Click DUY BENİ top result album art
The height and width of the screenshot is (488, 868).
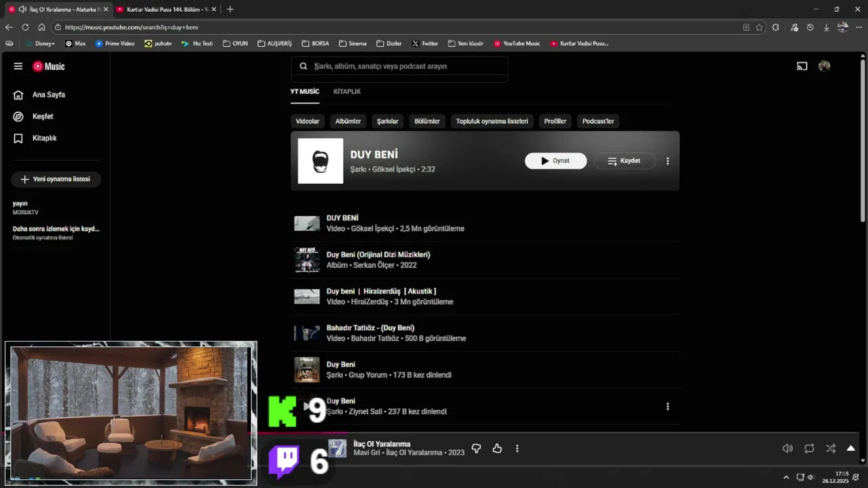[x=320, y=161]
